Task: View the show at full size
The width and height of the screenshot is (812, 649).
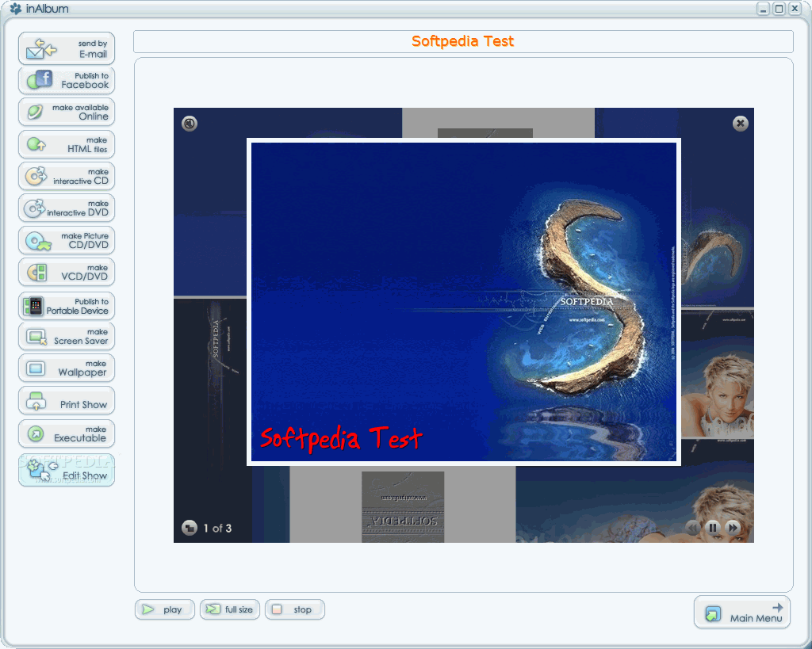Action: click(x=230, y=609)
